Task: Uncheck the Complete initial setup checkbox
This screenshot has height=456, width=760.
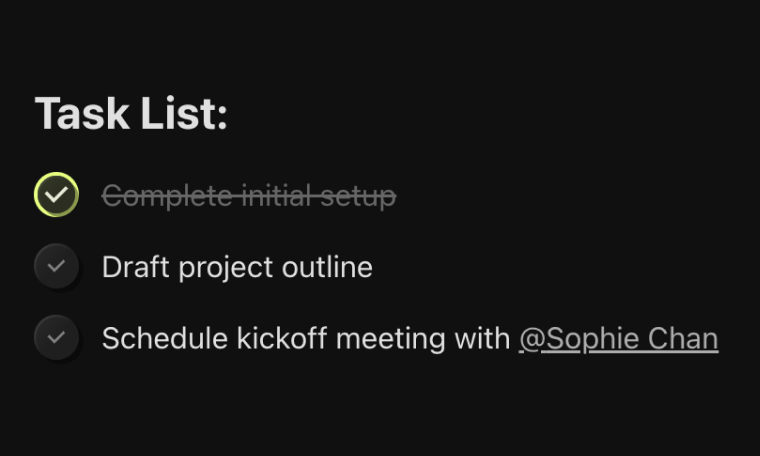Action: tap(56, 195)
